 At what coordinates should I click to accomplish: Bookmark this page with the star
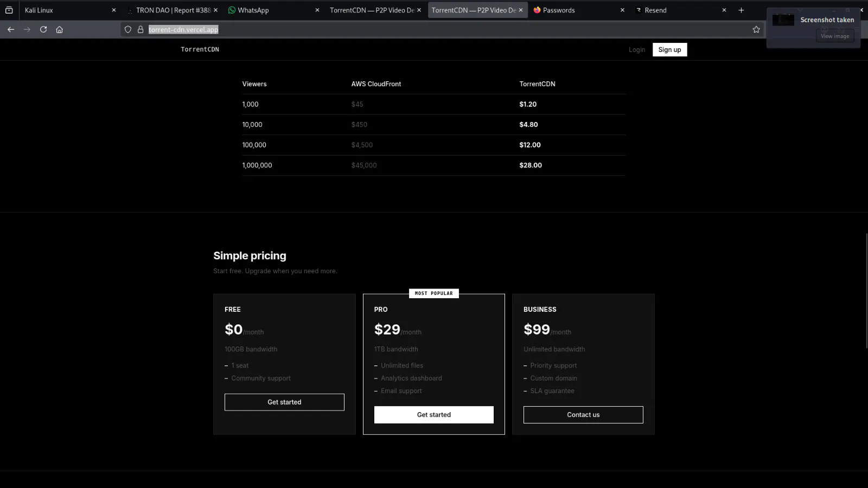pyautogui.click(x=756, y=30)
